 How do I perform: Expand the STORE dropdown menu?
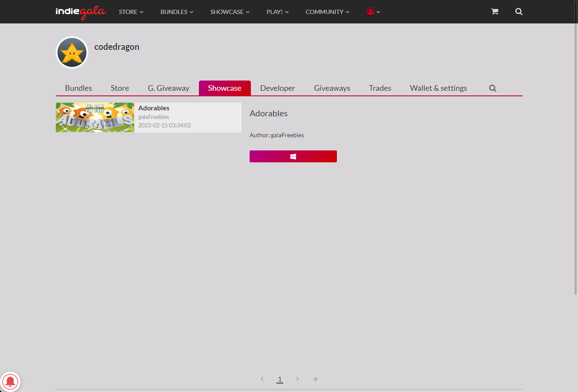(x=131, y=12)
